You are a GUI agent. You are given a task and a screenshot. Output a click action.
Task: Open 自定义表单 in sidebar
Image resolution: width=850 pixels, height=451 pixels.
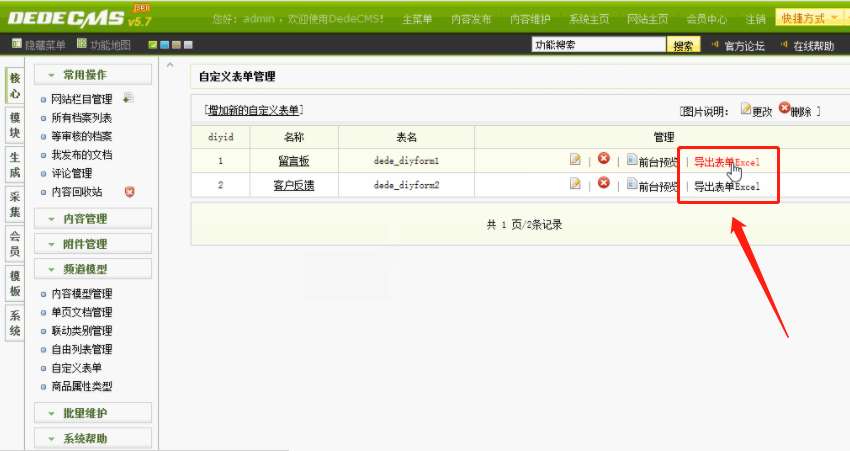tap(76, 368)
